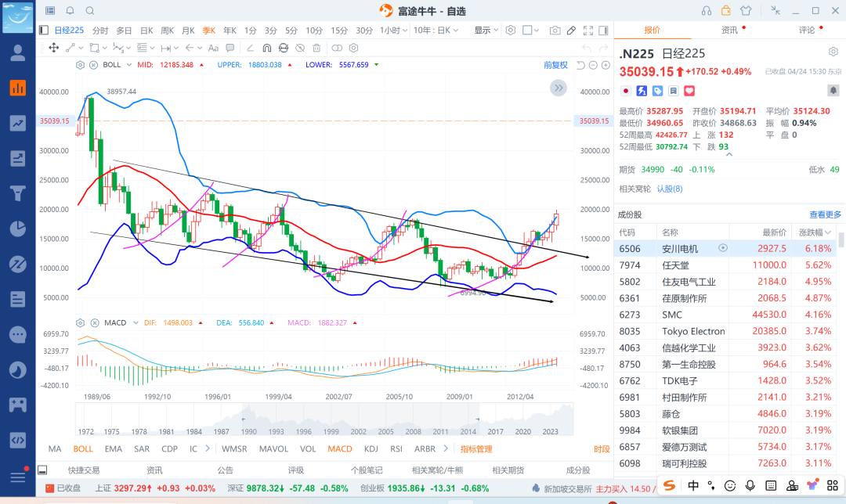Expand the 10年:日K range dropdown
Screen dimensions: 846x504
(x=436, y=31)
